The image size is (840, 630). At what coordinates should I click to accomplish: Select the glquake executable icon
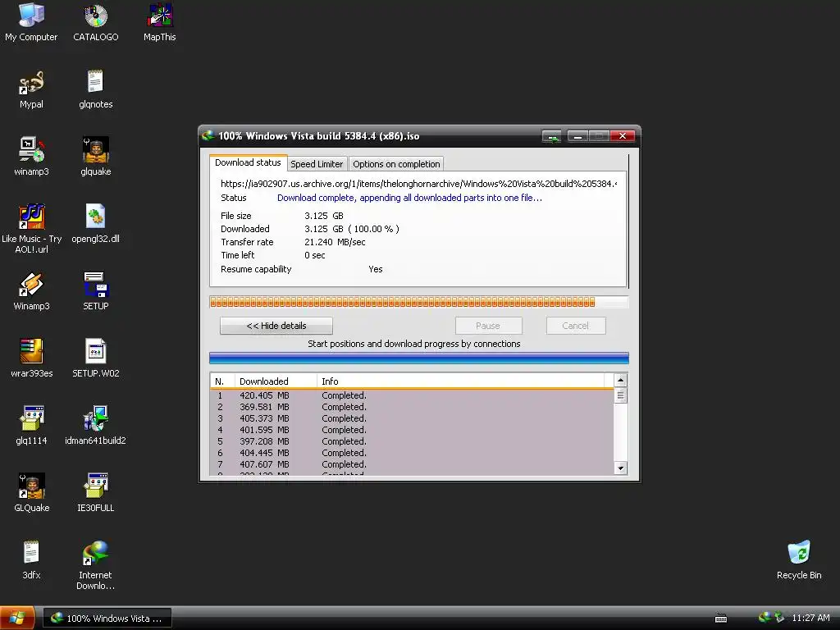95,156
